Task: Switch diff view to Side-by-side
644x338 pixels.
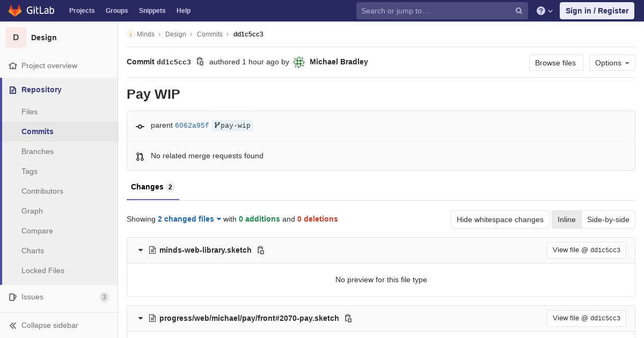Action: click(x=608, y=219)
